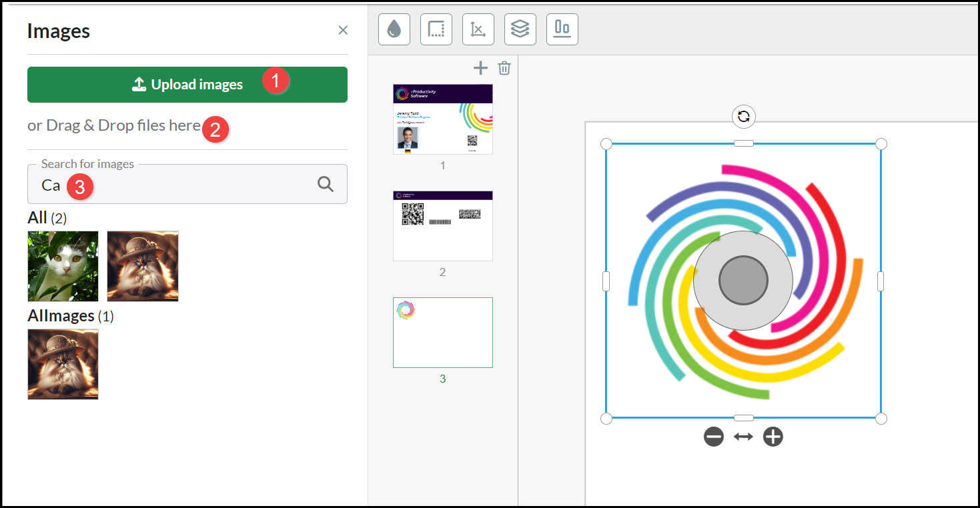This screenshot has width=980, height=508.
Task: Open the position coordinates tool
Action: coord(478,29)
